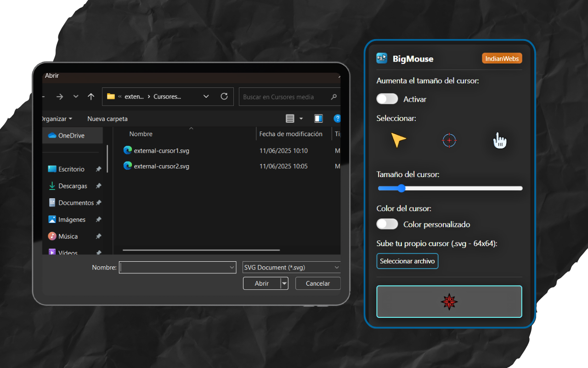Go up one folder level arrow
The image size is (588, 368).
pyautogui.click(x=91, y=97)
